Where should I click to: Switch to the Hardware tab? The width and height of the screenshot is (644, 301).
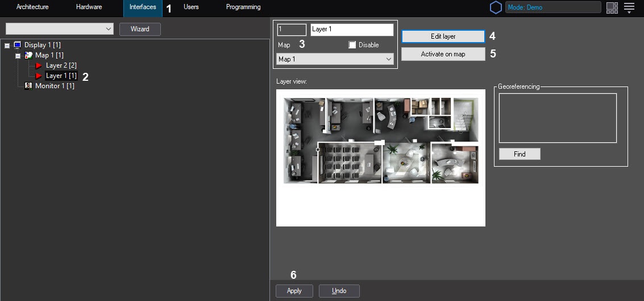[89, 7]
